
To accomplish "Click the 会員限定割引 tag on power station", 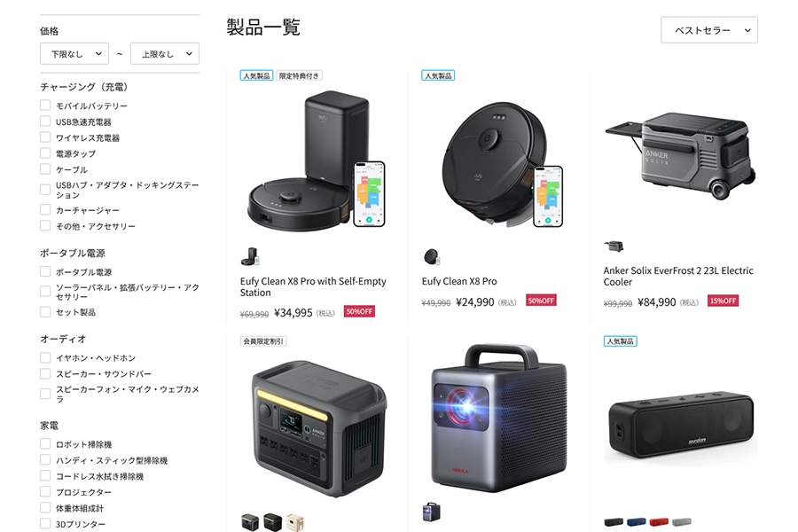I will (x=263, y=341).
